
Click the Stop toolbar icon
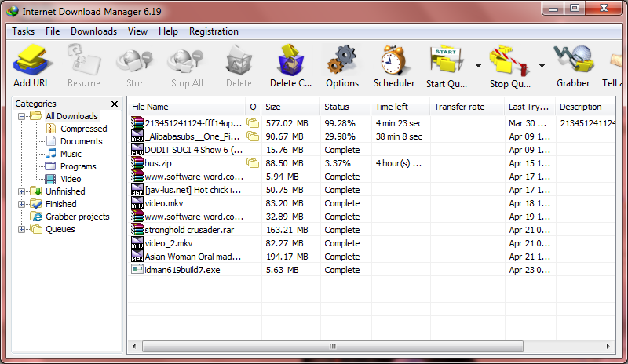(135, 60)
